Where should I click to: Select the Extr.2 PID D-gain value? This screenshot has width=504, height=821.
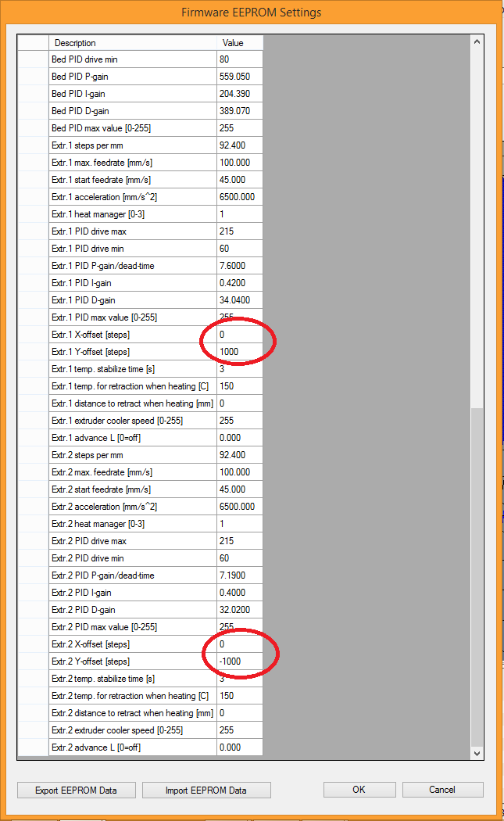pos(240,610)
